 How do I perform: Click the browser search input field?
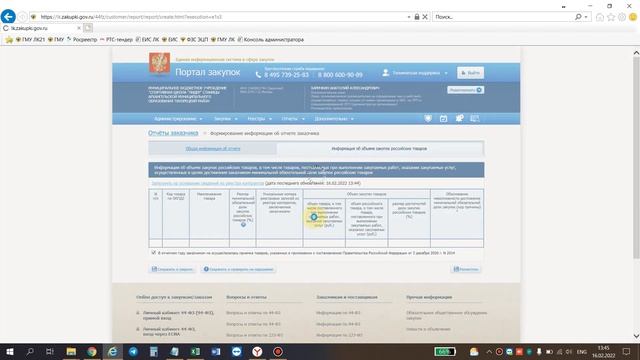(x=503, y=17)
